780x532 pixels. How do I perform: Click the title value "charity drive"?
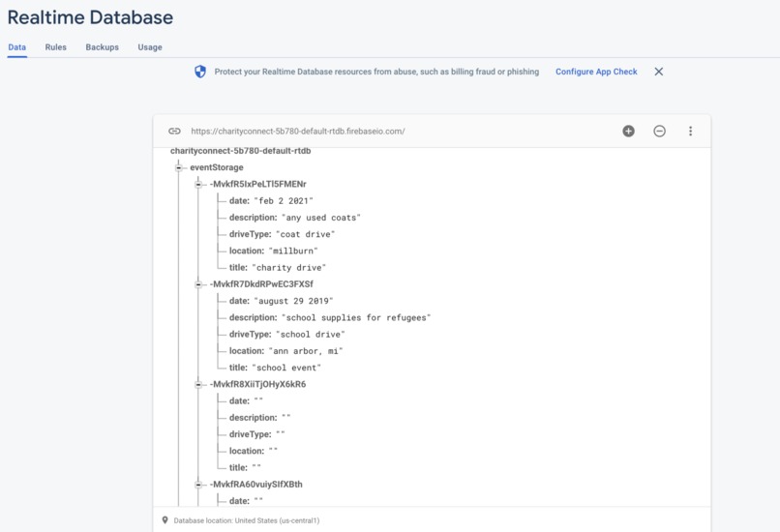coord(289,268)
